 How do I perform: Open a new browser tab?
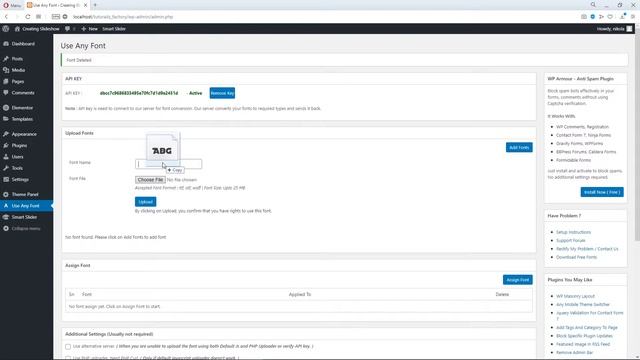pyautogui.click(x=95, y=5)
